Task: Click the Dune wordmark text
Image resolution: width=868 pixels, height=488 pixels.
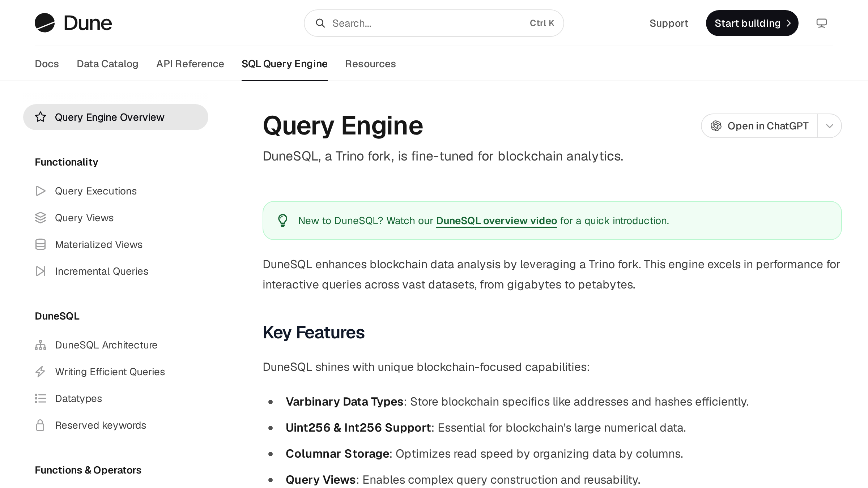Action: click(x=88, y=23)
